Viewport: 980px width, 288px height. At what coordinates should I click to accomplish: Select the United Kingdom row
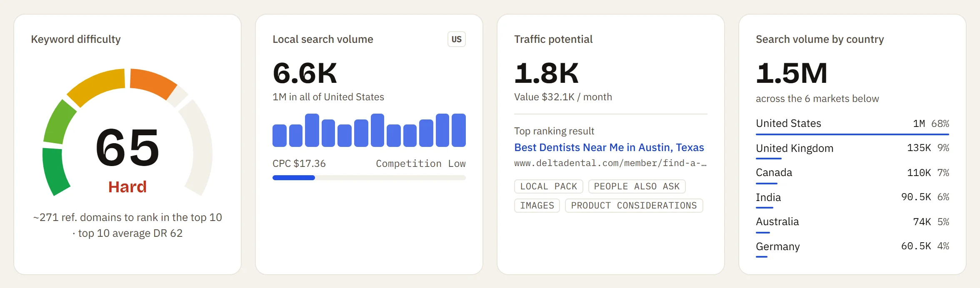pos(852,150)
